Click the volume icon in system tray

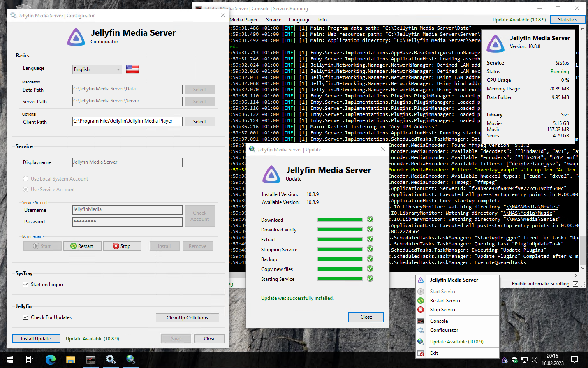click(x=534, y=360)
